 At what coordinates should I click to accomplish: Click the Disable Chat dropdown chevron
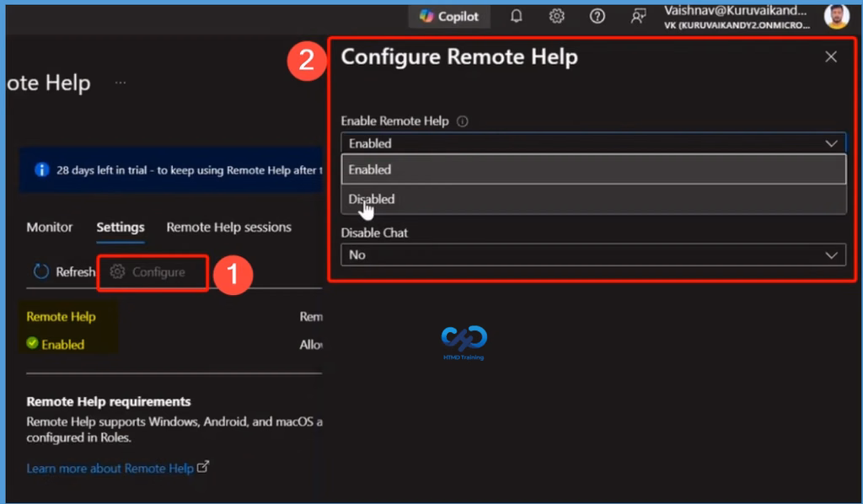pyautogui.click(x=831, y=255)
